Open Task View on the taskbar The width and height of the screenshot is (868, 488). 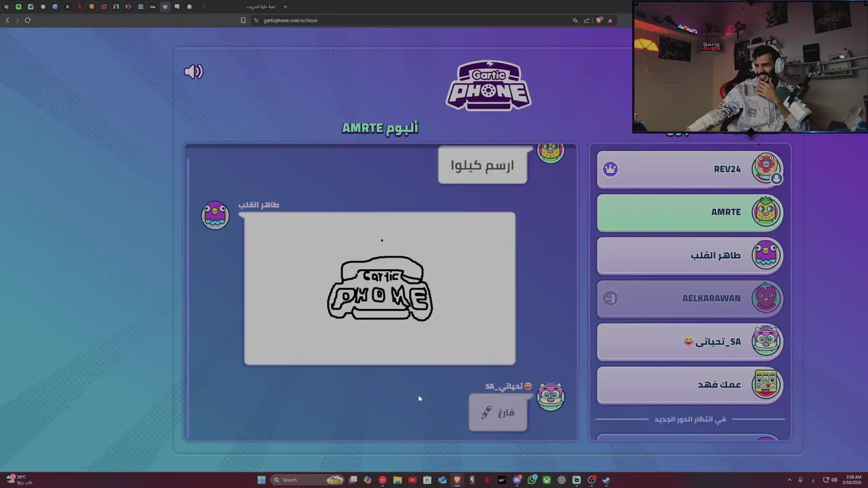click(x=353, y=480)
